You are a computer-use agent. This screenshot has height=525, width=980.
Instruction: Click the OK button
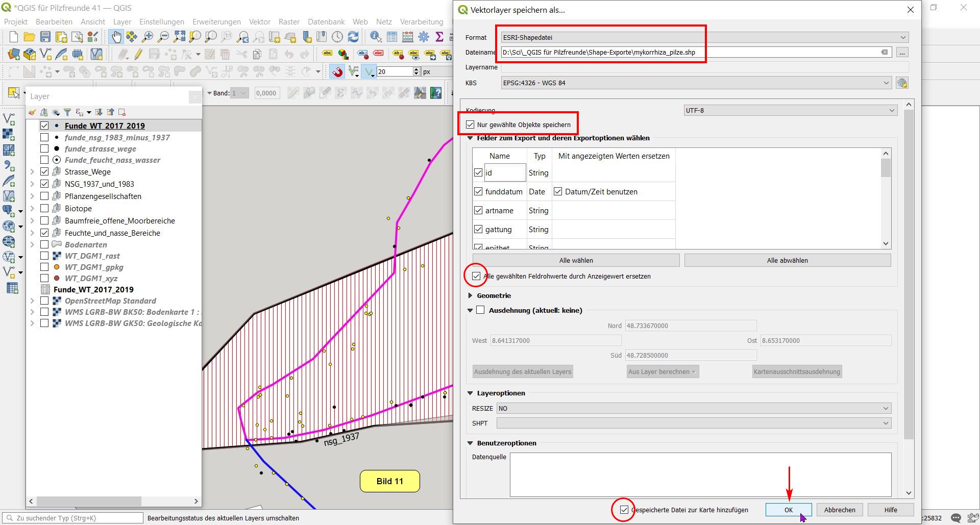pos(788,510)
